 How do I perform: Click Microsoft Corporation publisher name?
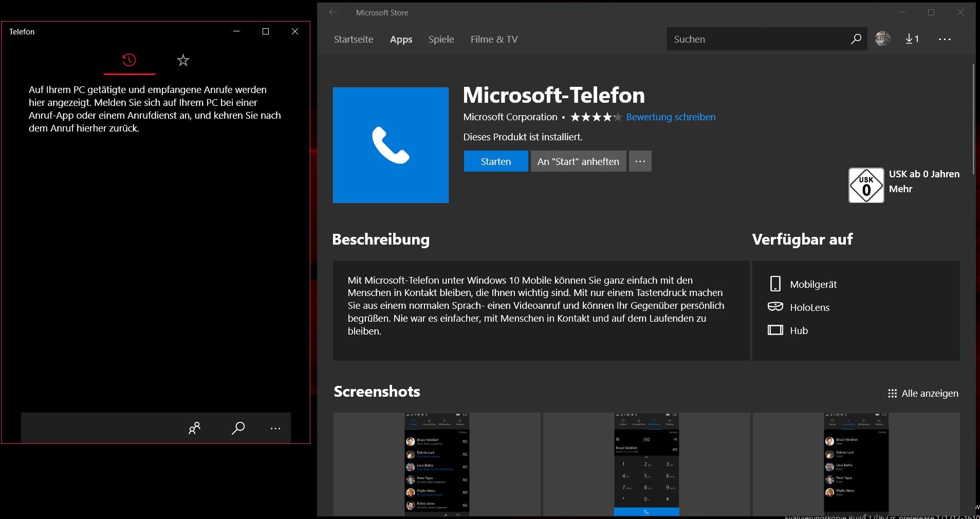click(510, 117)
